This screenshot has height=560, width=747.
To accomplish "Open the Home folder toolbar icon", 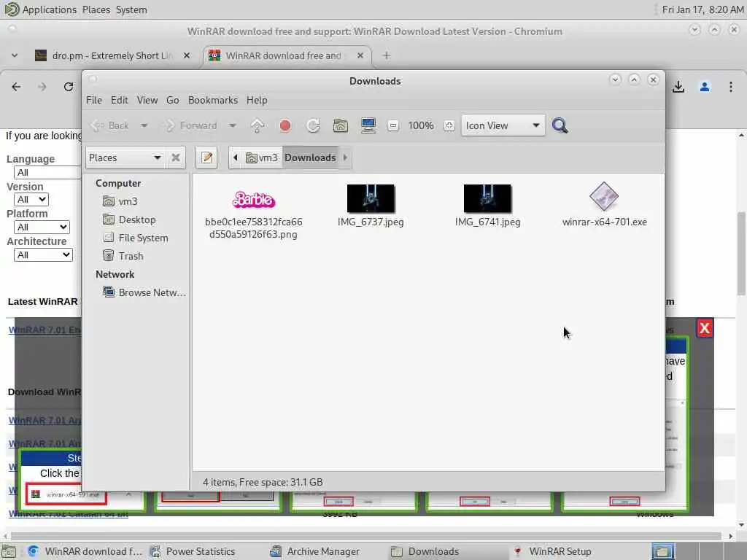I will 340,125.
